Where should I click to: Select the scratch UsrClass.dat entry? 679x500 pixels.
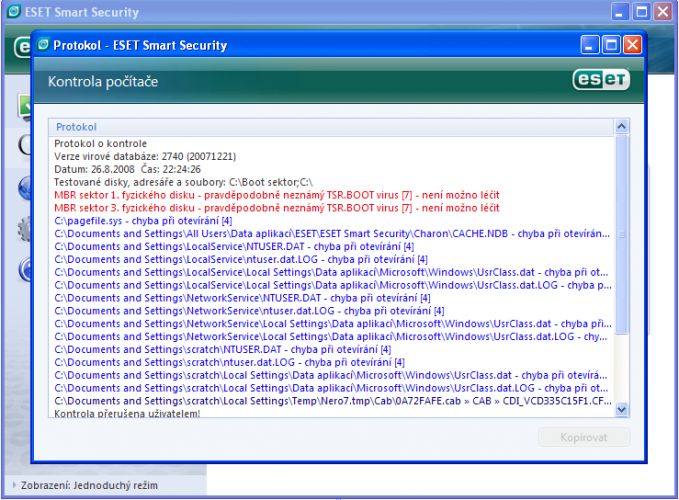(x=331, y=375)
